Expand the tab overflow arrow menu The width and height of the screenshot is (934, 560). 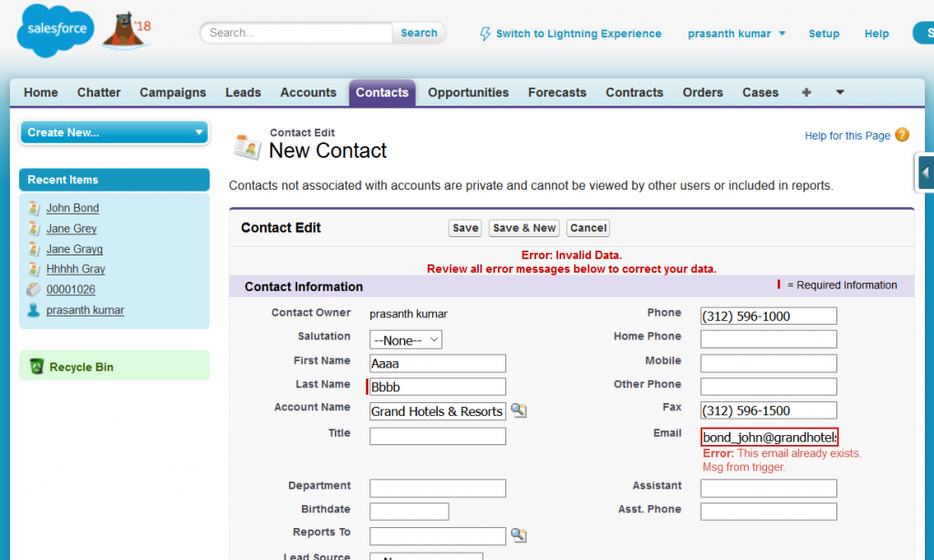[x=840, y=92]
